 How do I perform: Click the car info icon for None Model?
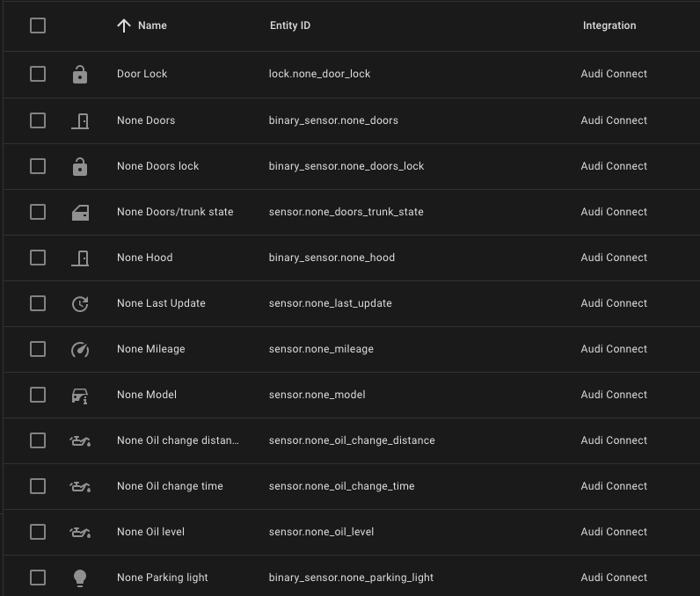80,396
